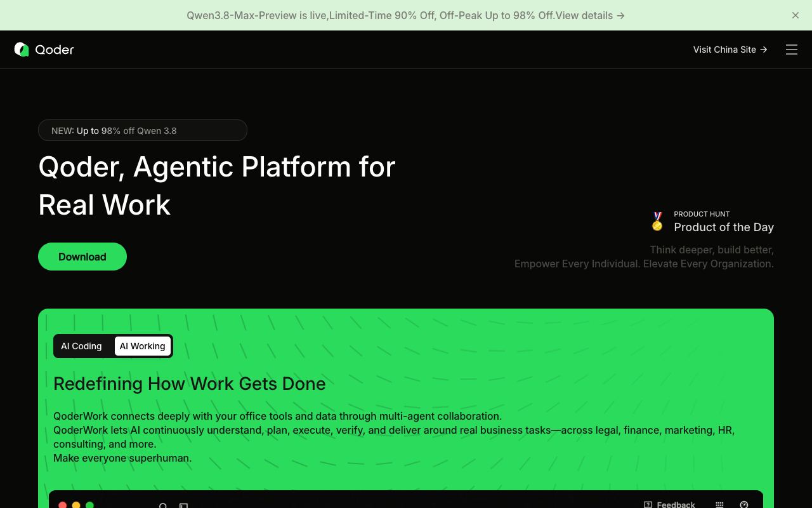Screen dimensions: 812x508
Task: Click the Feedback button in app preview
Action: pyautogui.click(x=669, y=505)
